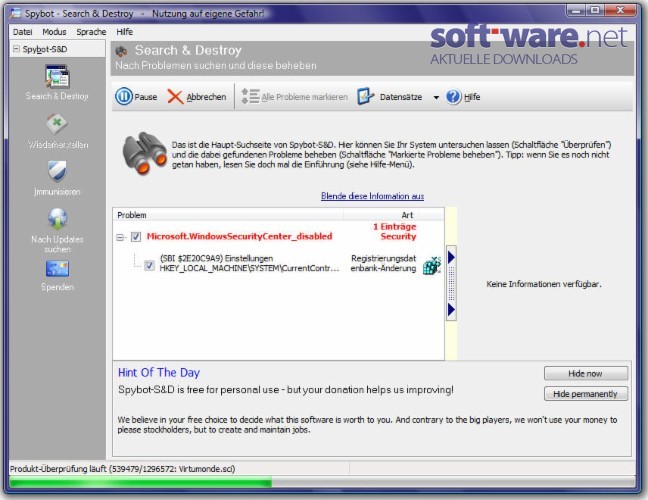648x500 pixels.
Task: Click the Spybot title bar app icon
Action: click(x=16, y=13)
